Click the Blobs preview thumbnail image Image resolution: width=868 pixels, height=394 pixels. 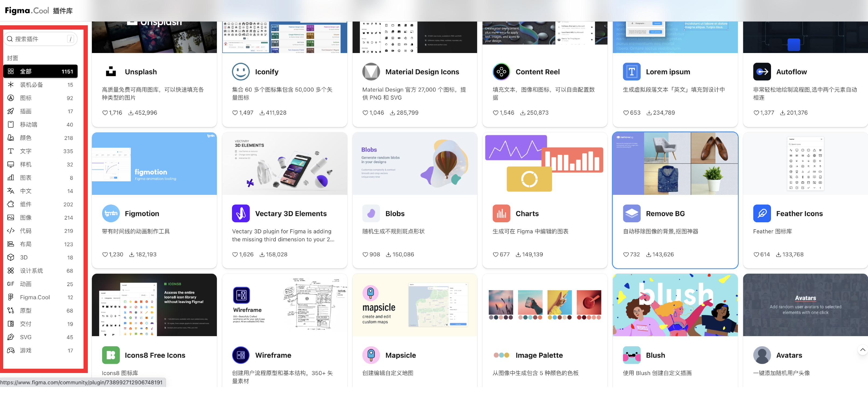coord(414,164)
